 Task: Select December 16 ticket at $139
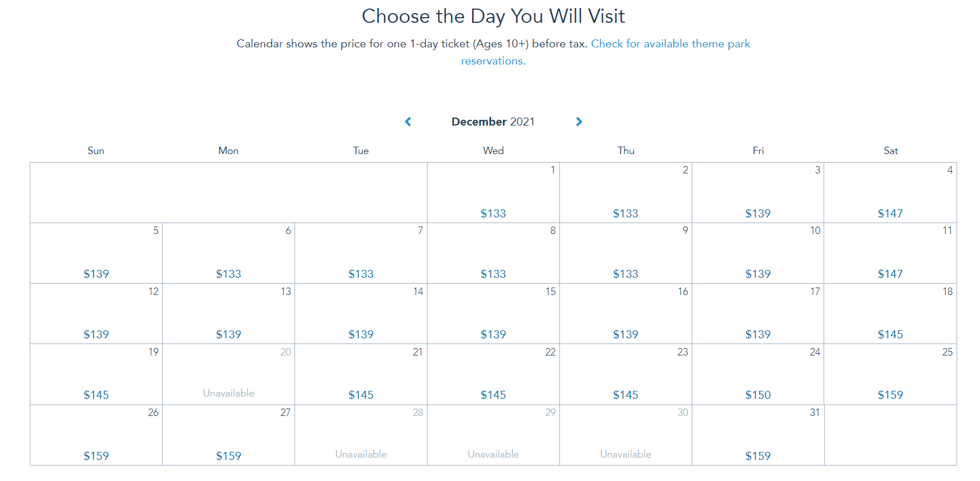(x=626, y=314)
